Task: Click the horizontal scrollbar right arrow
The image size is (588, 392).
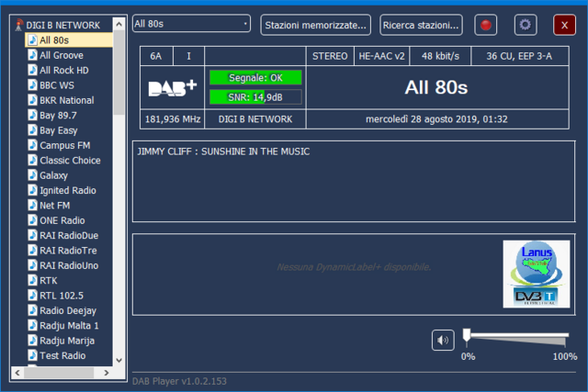Action: pyautogui.click(x=107, y=373)
